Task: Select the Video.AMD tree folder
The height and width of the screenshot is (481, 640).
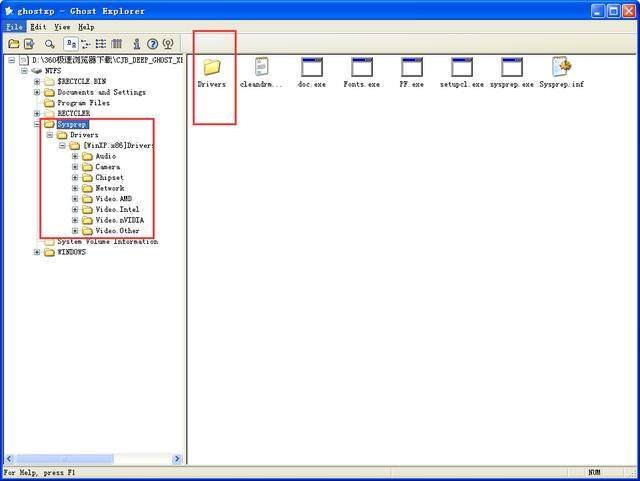Action: (x=113, y=199)
